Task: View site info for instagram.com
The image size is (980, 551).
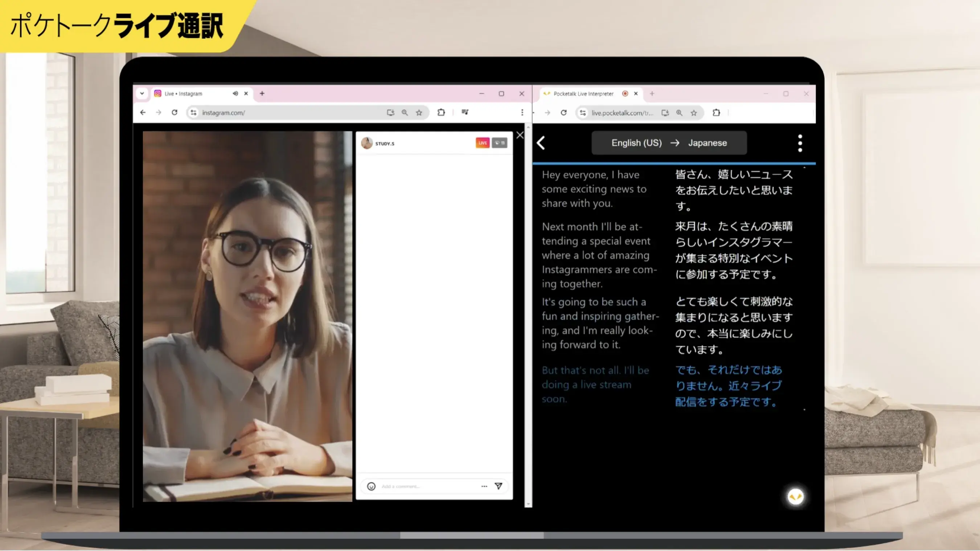Action: pos(194,112)
